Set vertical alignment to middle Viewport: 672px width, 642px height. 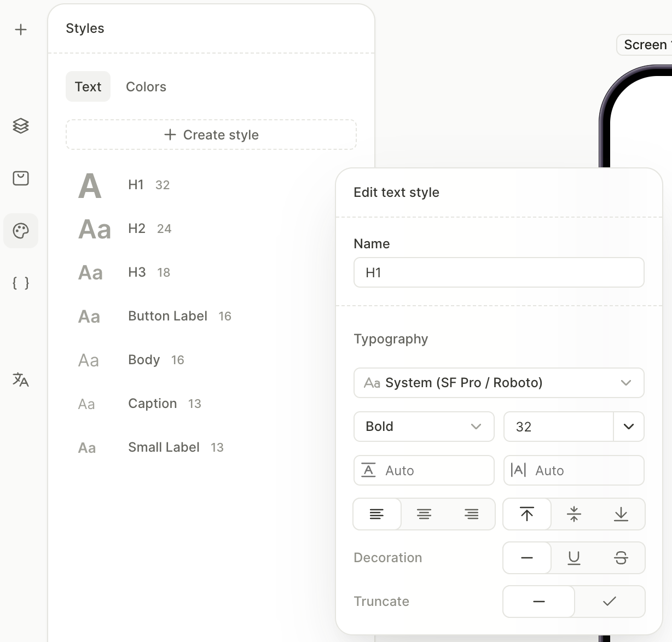click(x=574, y=514)
